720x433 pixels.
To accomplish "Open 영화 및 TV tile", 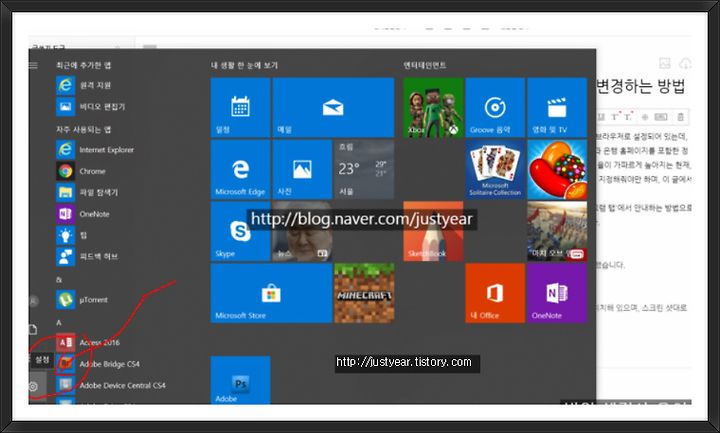I will pyautogui.click(x=557, y=107).
